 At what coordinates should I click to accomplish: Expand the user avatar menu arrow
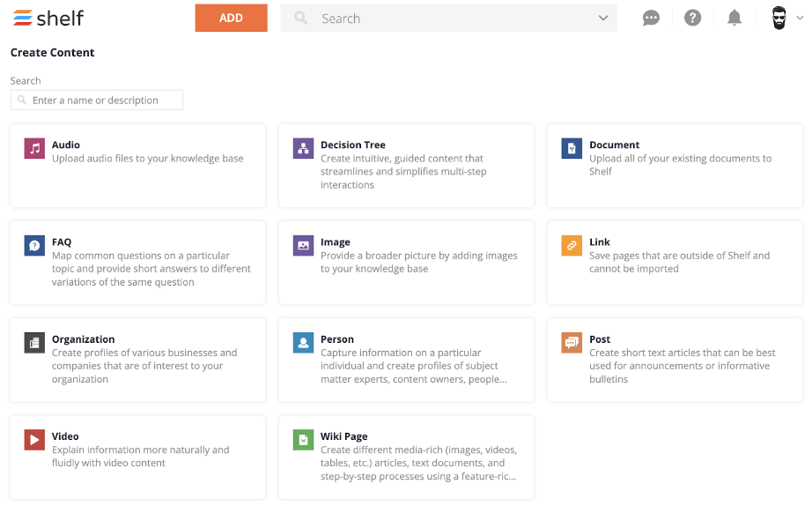[x=800, y=19]
